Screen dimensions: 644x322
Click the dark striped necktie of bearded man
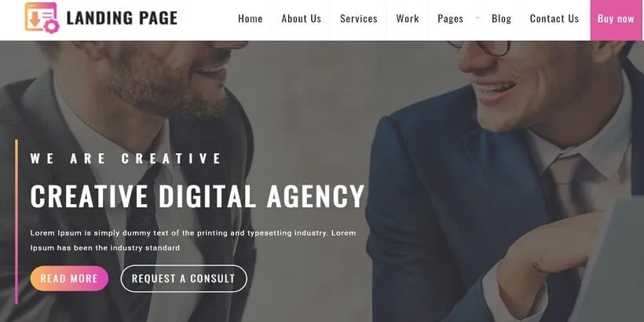142,230
